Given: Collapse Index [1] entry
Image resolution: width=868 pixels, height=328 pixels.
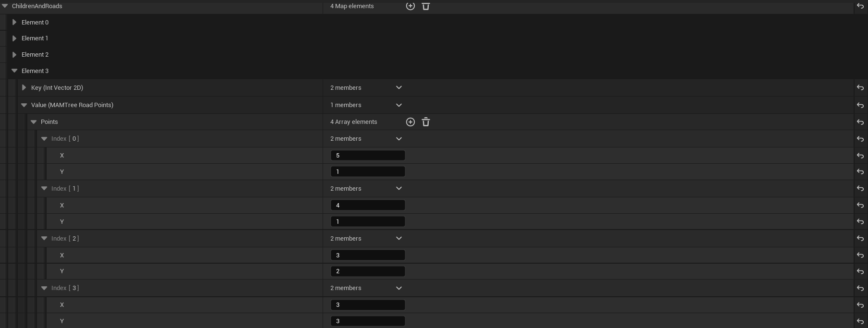Looking at the screenshot, I should click(44, 189).
